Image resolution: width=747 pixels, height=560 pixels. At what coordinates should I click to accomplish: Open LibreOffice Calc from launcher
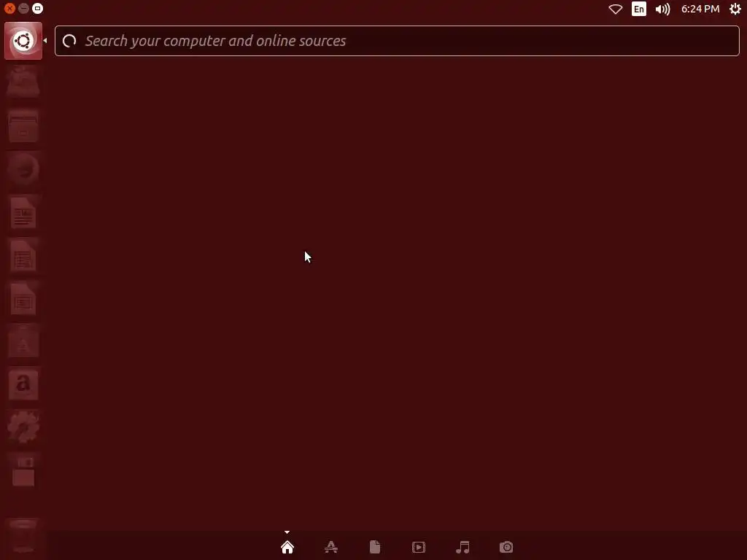tap(23, 256)
